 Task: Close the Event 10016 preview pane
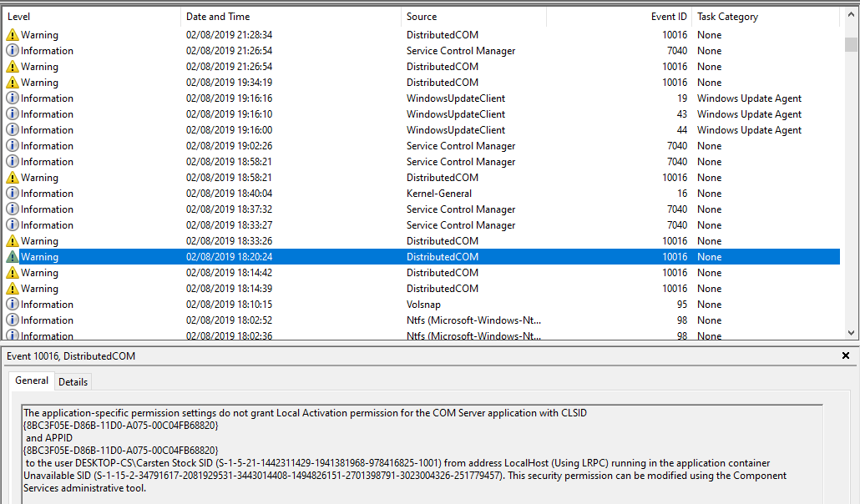click(x=846, y=356)
